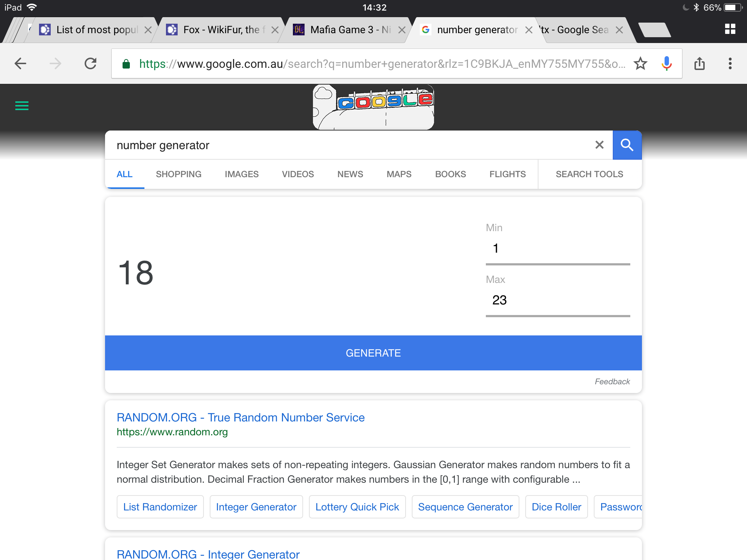The width and height of the screenshot is (747, 560).
Task: Click the Generate button
Action: tap(373, 353)
